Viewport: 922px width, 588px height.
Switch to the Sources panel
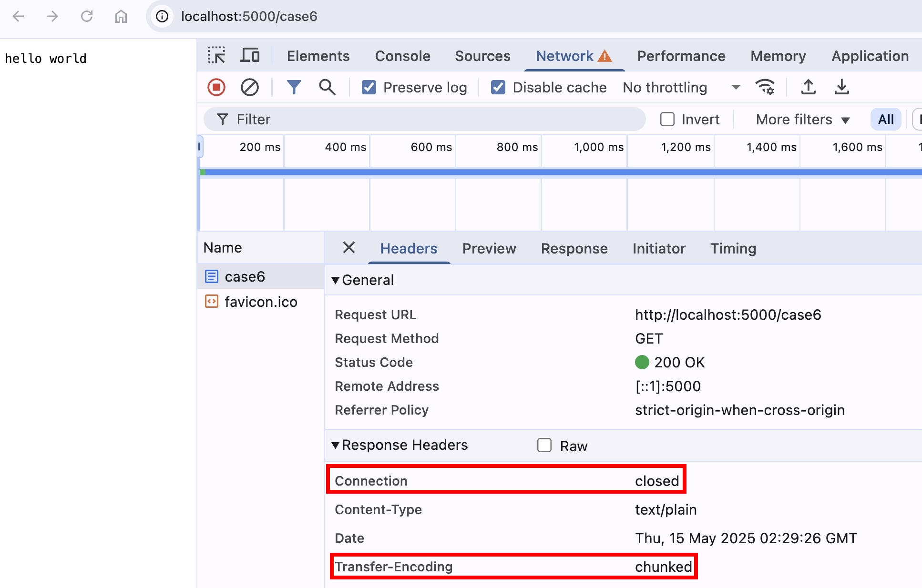482,56
